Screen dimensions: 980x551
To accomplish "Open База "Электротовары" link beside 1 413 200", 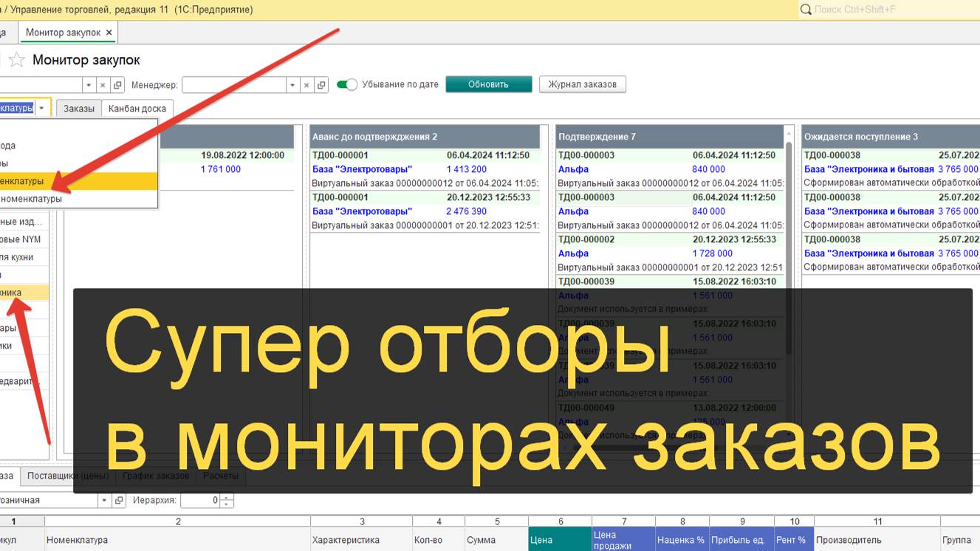I will click(362, 169).
